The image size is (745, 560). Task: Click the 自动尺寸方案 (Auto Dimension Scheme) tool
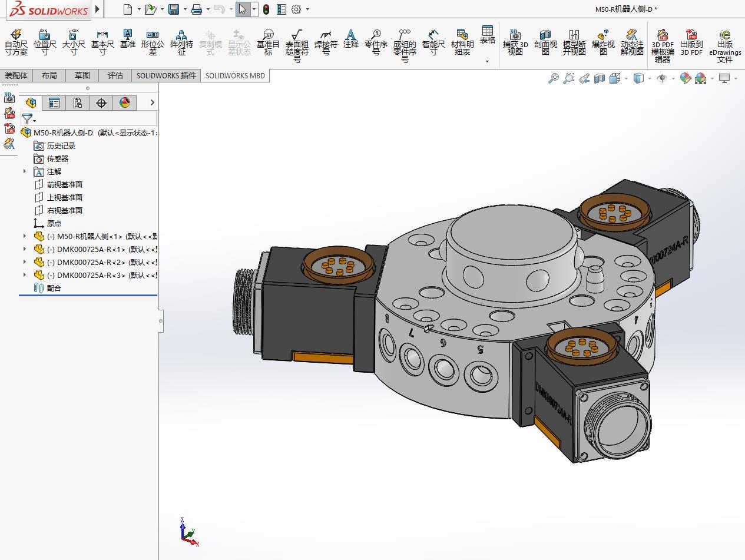[x=16, y=42]
